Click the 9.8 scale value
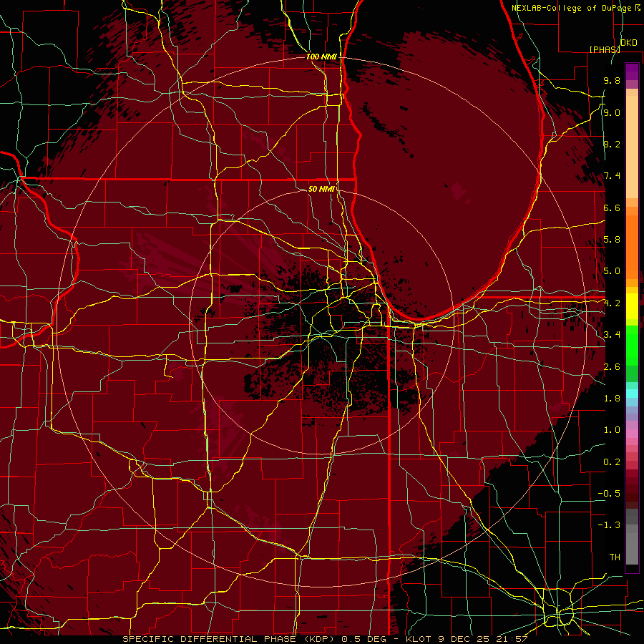The width and height of the screenshot is (644, 644). pos(612,81)
